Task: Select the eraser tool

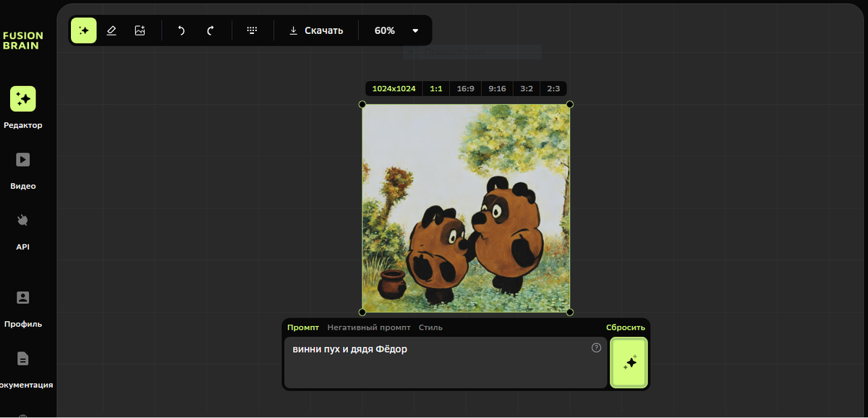Action: tap(111, 30)
